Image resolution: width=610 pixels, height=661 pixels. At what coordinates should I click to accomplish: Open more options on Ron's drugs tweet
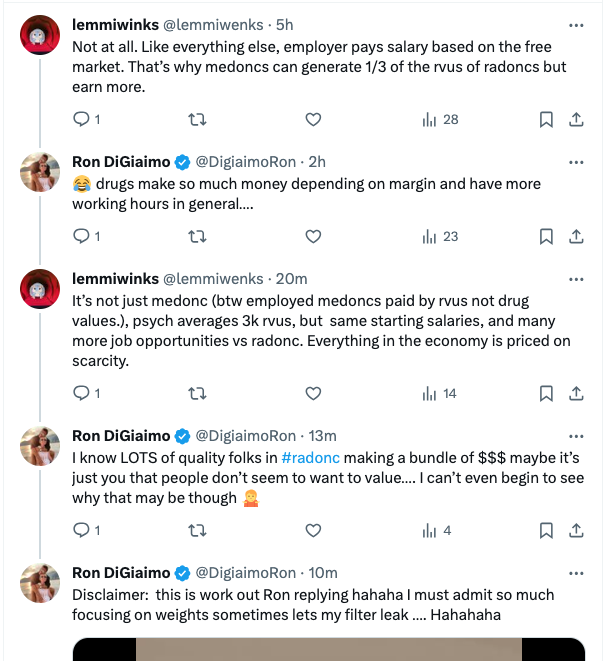pyautogui.click(x=576, y=162)
